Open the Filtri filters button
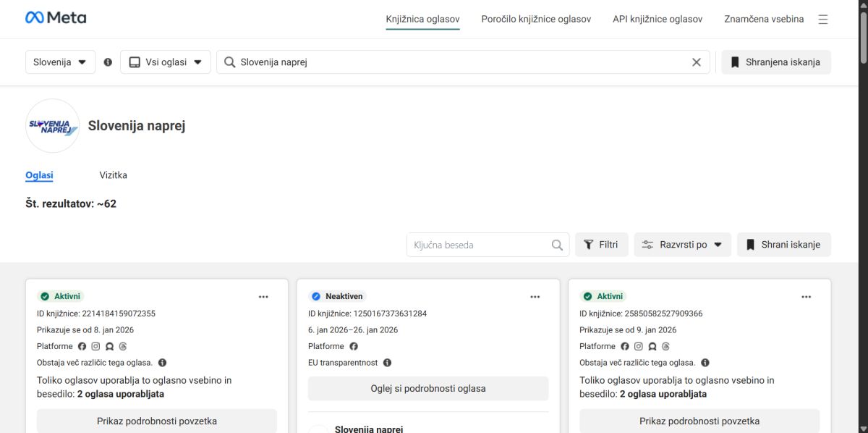 601,245
